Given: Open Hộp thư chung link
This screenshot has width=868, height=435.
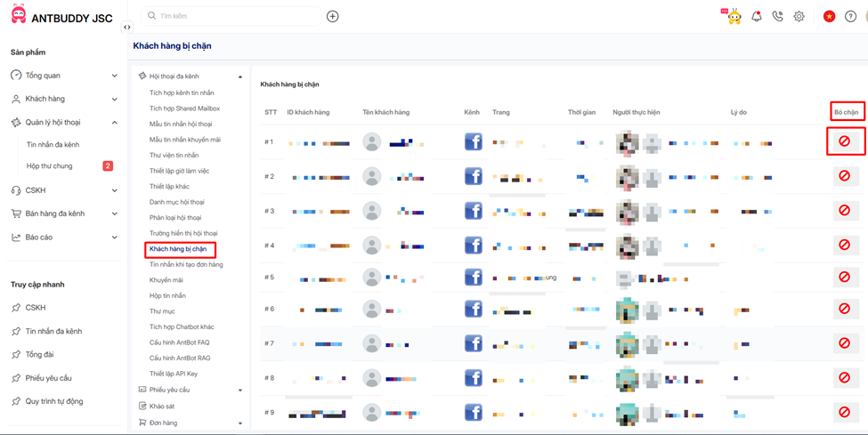Looking at the screenshot, I should click(50, 166).
